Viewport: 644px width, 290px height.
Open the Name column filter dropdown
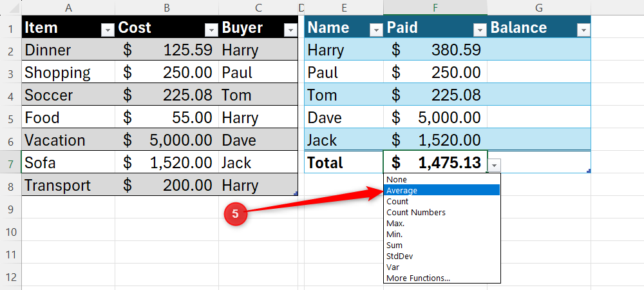coord(376,30)
